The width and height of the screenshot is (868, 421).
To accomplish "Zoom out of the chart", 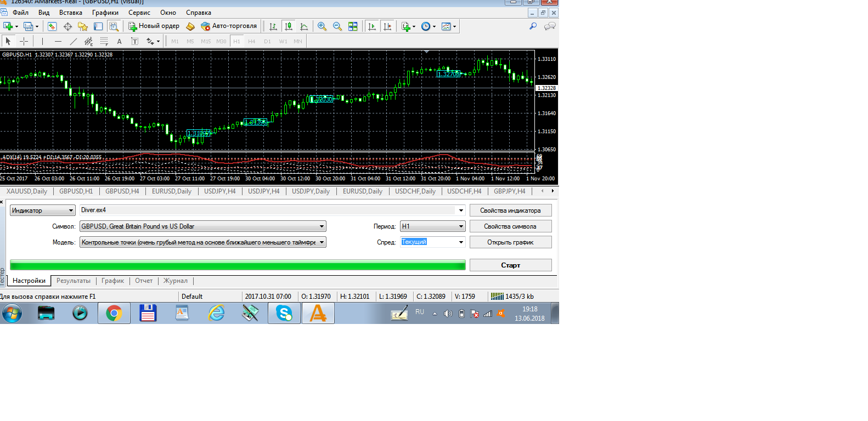I will [x=337, y=26].
